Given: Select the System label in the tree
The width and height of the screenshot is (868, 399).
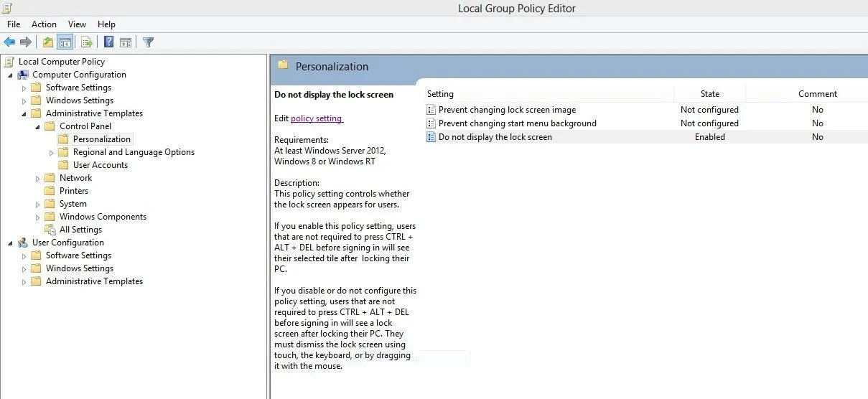Looking at the screenshot, I should [73, 204].
